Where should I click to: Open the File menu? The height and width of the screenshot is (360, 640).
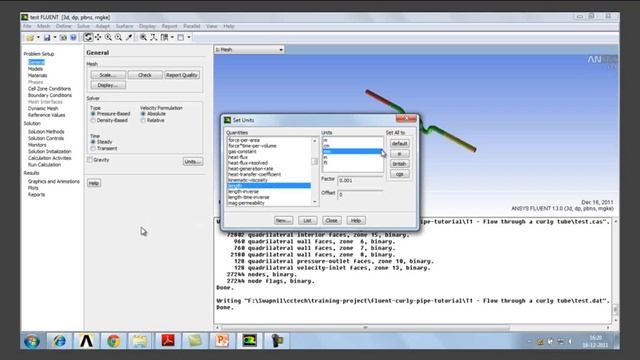tap(27, 27)
